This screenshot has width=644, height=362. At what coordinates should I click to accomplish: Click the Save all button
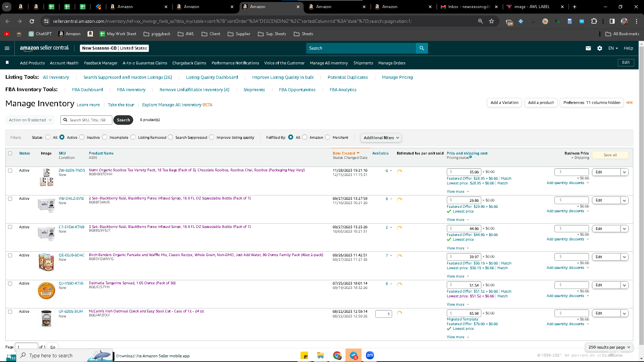[x=610, y=155]
